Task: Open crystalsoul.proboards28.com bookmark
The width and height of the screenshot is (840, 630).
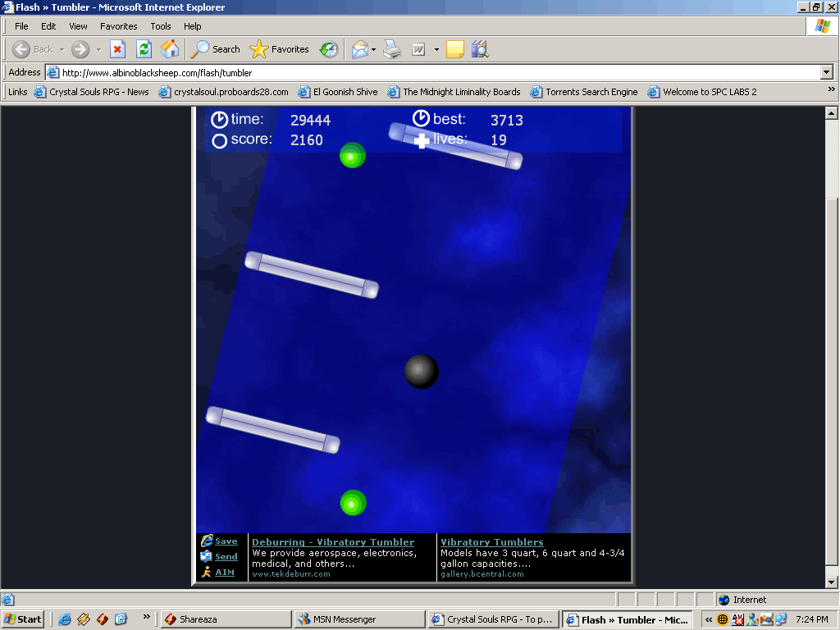Action: 223,92
